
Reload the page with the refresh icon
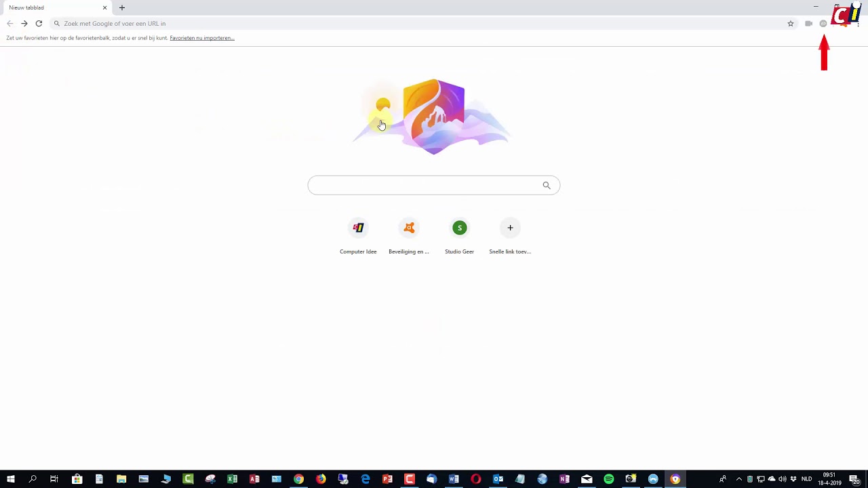click(x=39, y=24)
